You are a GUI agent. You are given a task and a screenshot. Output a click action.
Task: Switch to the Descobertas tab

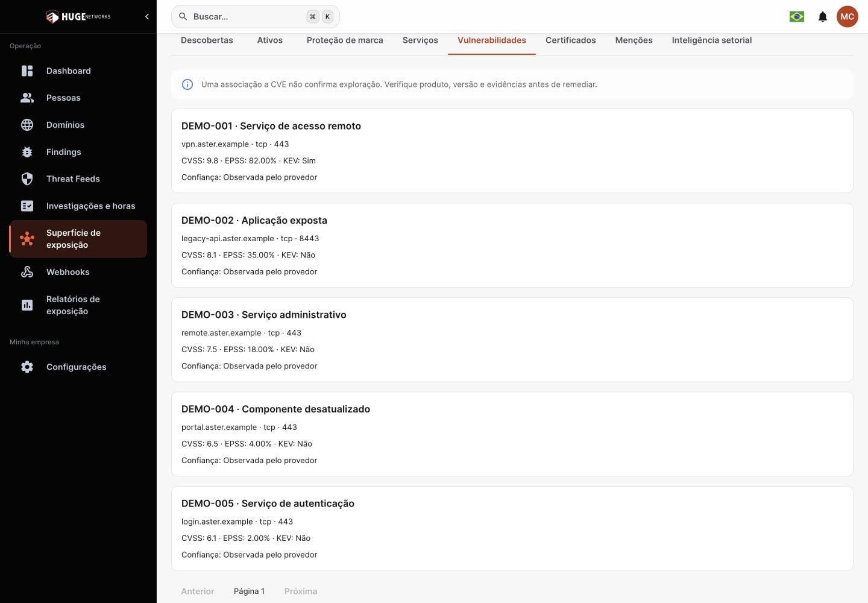tap(207, 40)
